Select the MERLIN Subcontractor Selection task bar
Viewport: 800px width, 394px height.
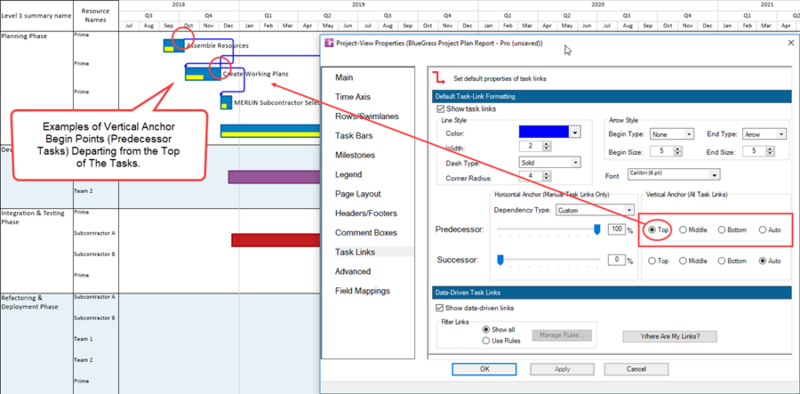coord(226,102)
